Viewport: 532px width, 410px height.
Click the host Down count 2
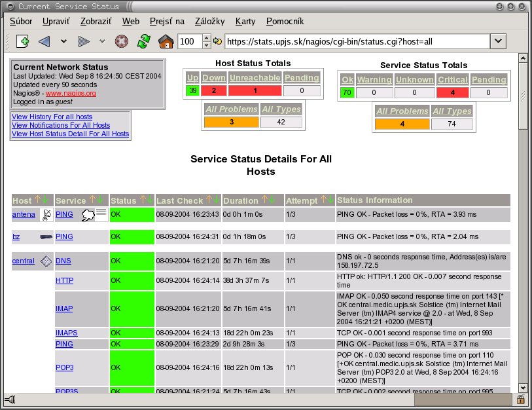coord(214,90)
